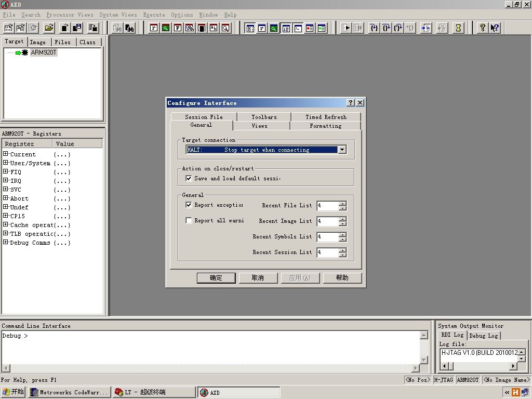Click the Step In icon

(374, 28)
